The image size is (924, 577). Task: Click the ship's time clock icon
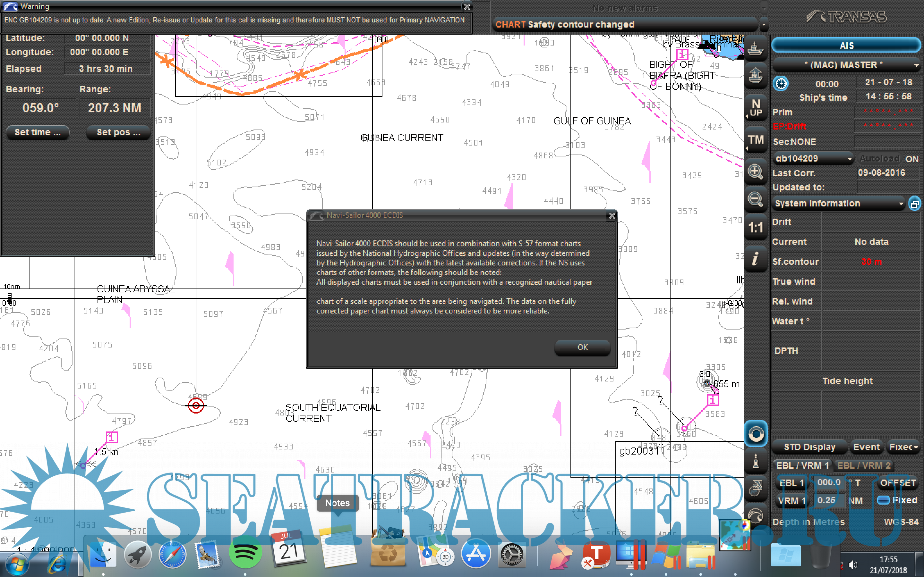(781, 84)
